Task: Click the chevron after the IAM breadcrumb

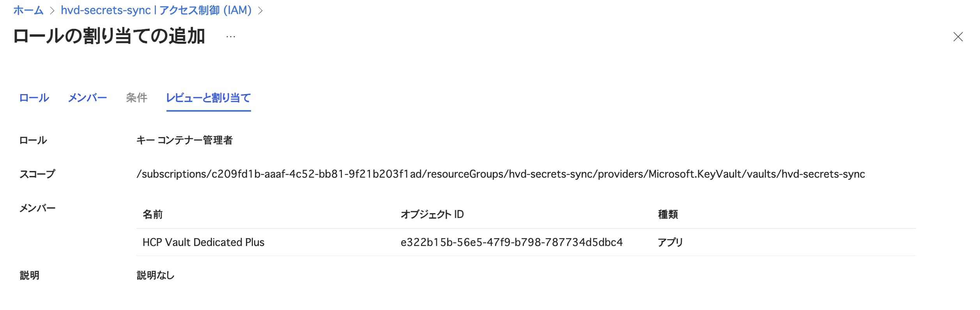Action: point(261,11)
